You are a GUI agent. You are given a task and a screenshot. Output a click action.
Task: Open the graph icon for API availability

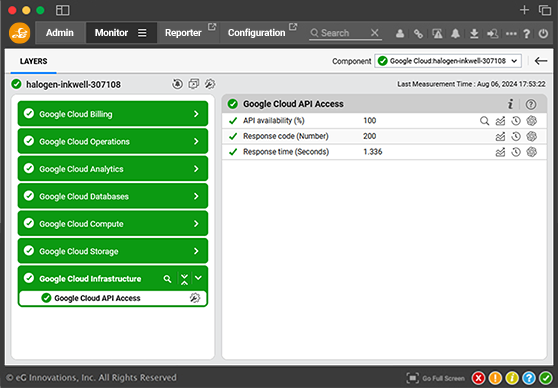click(x=500, y=121)
